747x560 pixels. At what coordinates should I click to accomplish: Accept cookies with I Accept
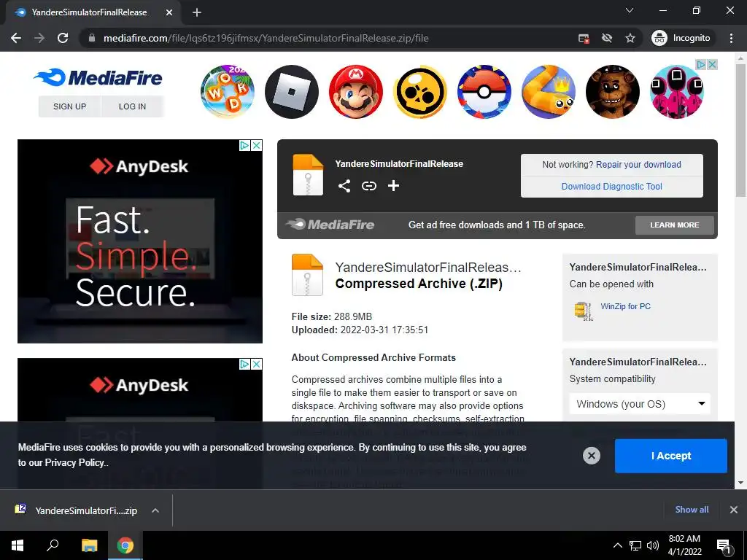[671, 456]
